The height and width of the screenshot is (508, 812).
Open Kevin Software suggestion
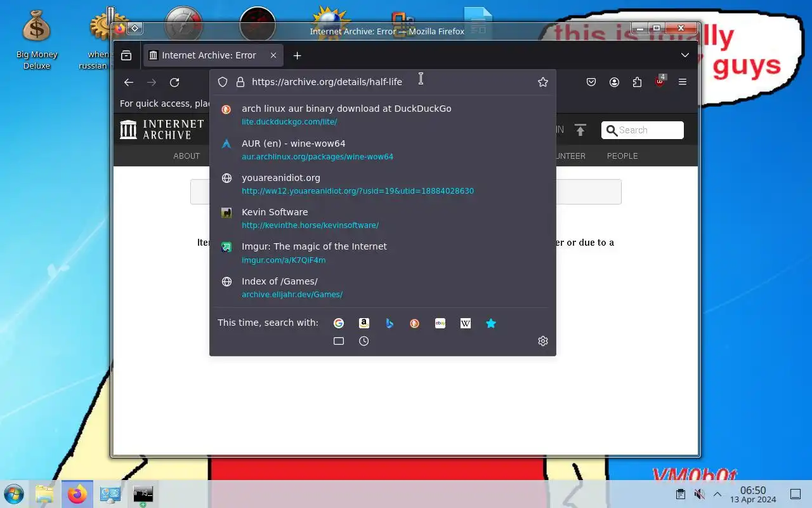coord(383,218)
